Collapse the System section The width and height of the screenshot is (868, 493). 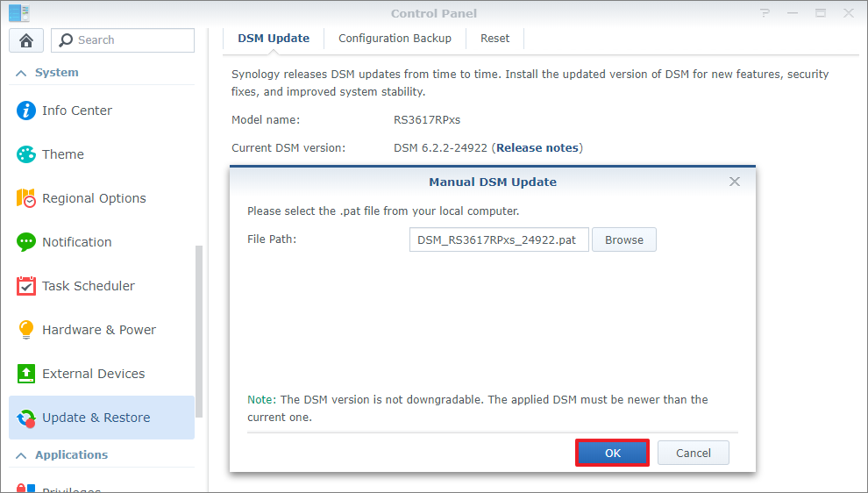[x=21, y=73]
